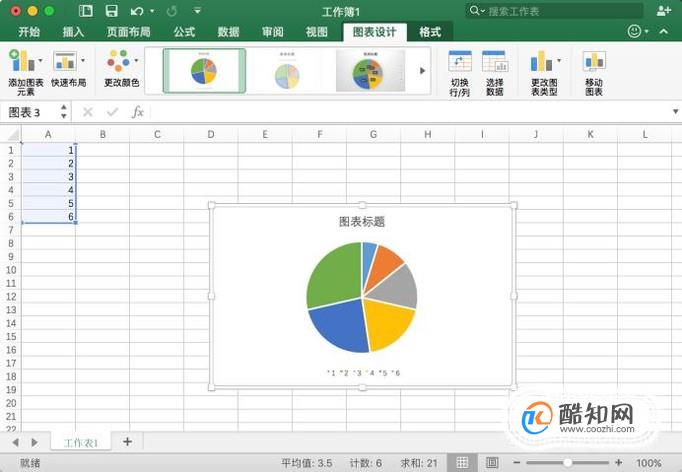Image resolution: width=682 pixels, height=472 pixels.
Task: Click cell A6 containing 6
Action: (48, 217)
